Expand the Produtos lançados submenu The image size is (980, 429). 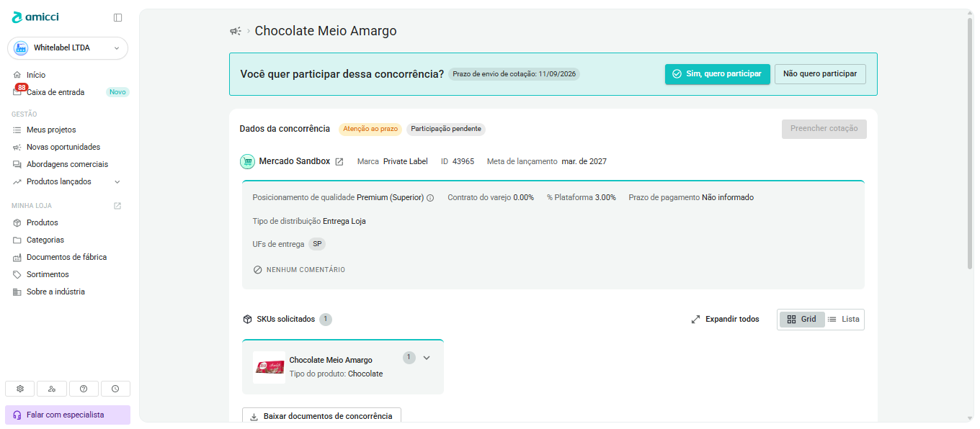pyautogui.click(x=117, y=182)
